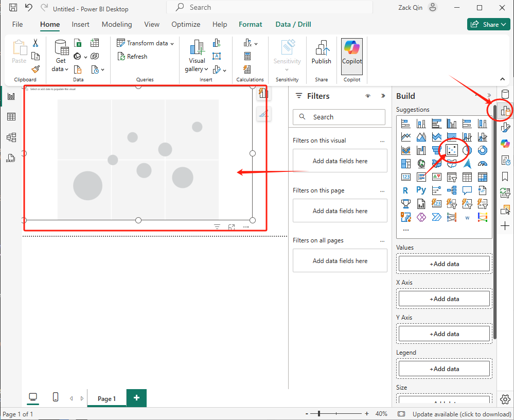This screenshot has width=514, height=420.
Task: Open the DAX query view
Action: 11,159
